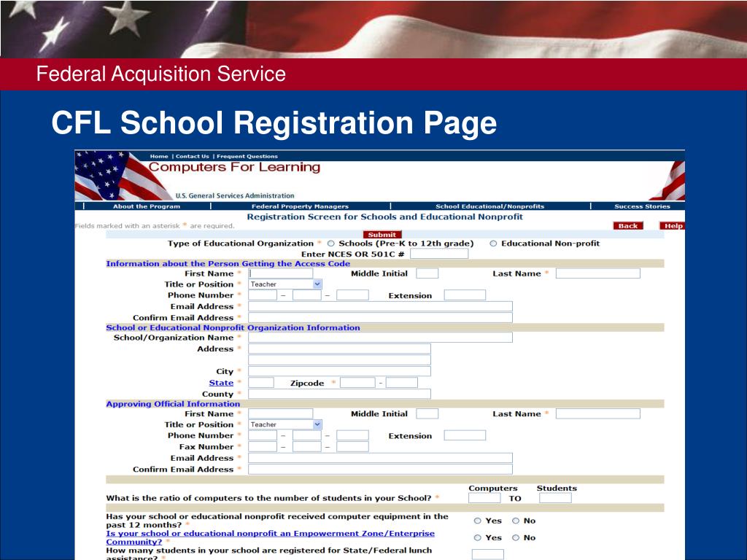Screen dimensions: 747x560
Task: Click the lunch assistance student count field
Action: (488, 554)
